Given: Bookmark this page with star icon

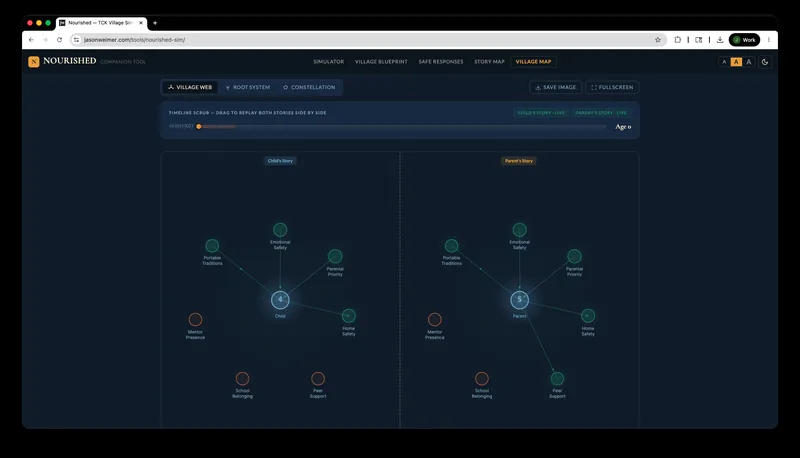Looking at the screenshot, I should pyautogui.click(x=658, y=40).
